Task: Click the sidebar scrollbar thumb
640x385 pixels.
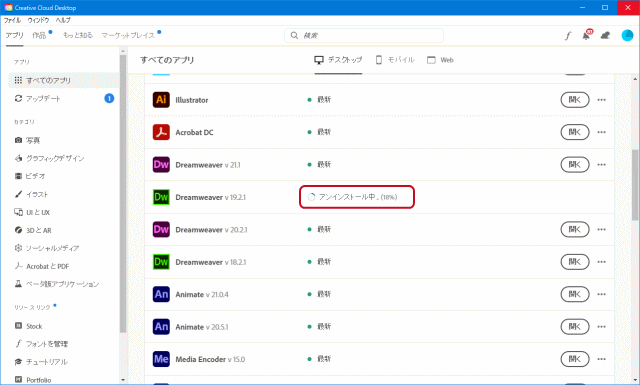Action: pos(123,194)
